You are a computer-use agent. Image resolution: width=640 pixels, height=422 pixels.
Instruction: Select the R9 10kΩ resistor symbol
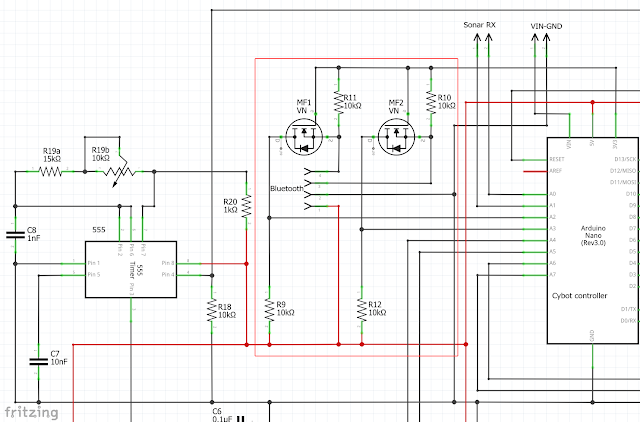[x=269, y=310]
